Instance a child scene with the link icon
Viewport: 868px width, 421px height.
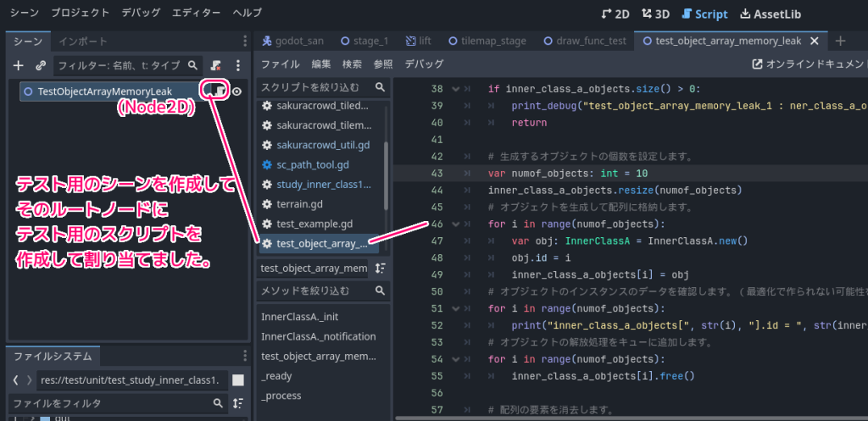40,66
